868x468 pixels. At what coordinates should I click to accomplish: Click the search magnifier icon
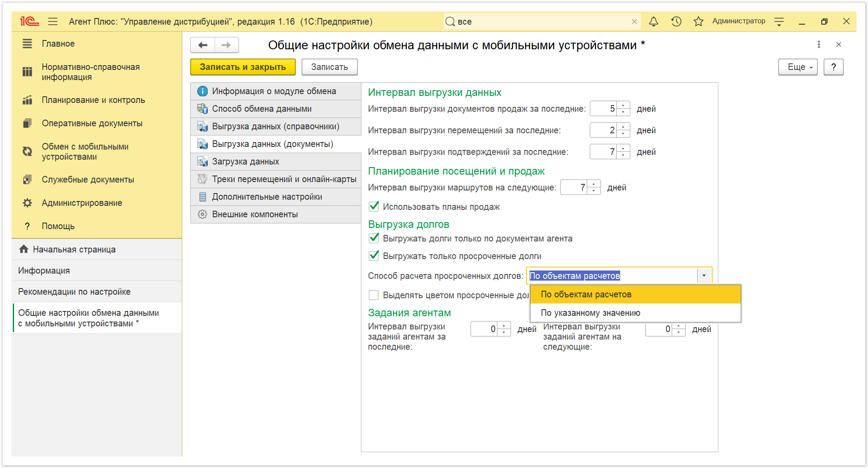click(x=450, y=22)
